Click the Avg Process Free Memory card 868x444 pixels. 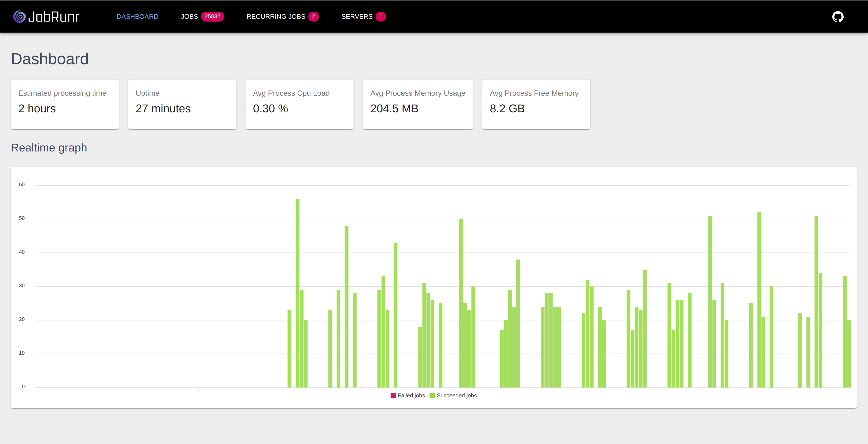pos(536,104)
